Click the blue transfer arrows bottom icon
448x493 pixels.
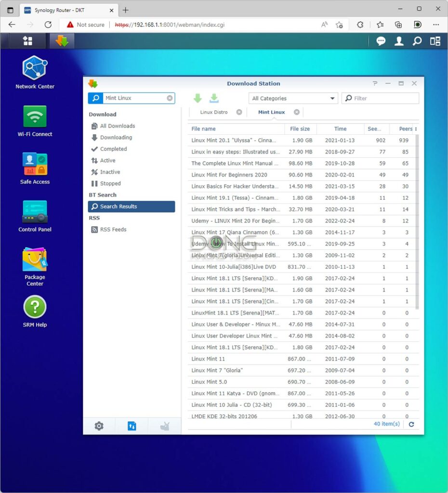[x=132, y=426]
